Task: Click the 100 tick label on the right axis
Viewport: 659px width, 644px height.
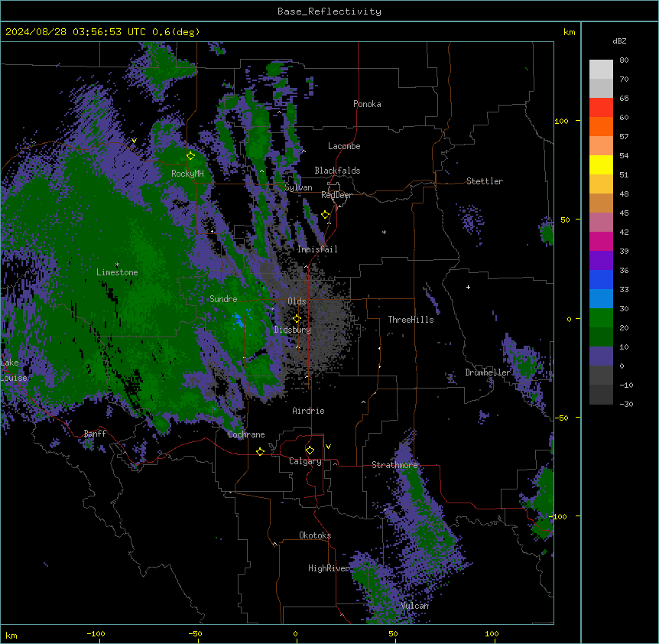Action: pos(561,121)
